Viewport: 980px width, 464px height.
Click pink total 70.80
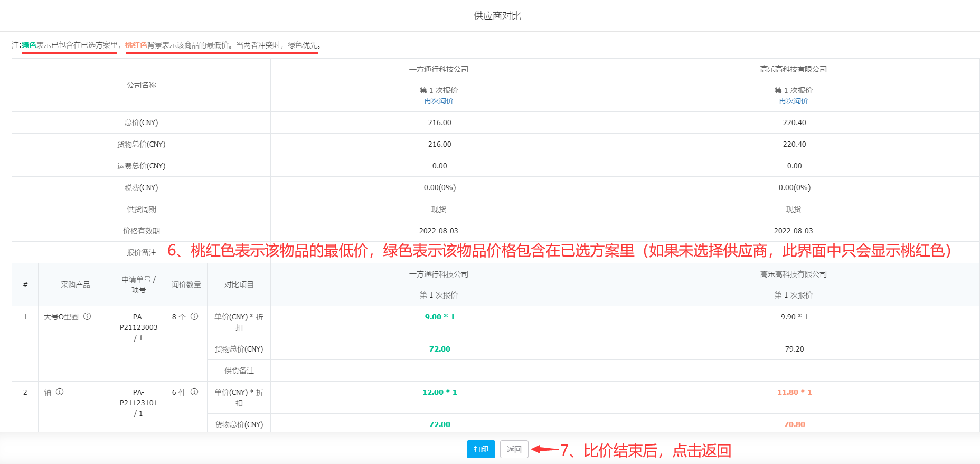coord(794,424)
